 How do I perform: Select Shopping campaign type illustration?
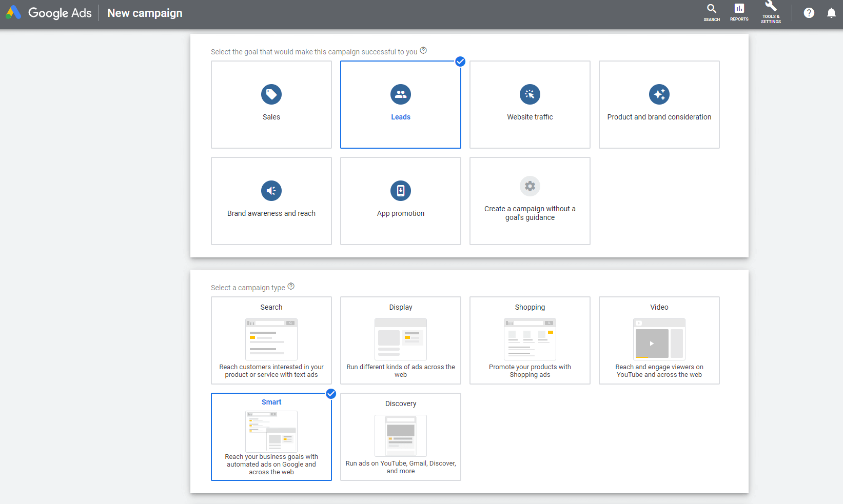click(530, 339)
